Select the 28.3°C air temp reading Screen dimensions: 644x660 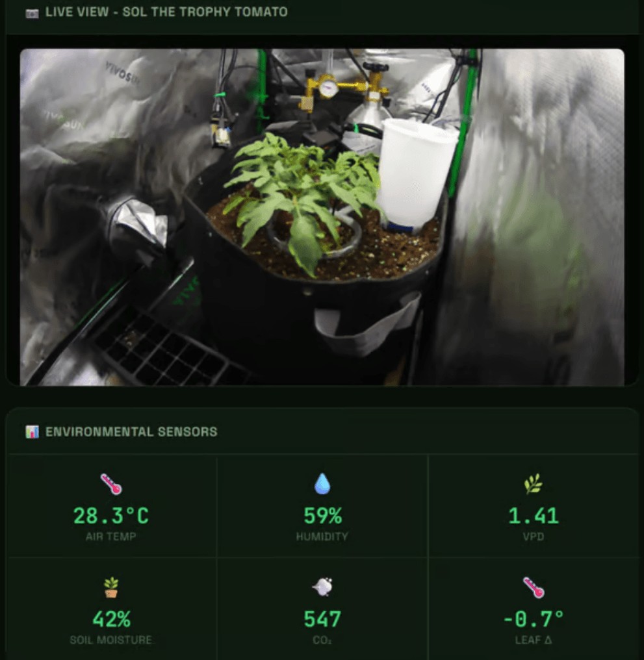pos(111,516)
